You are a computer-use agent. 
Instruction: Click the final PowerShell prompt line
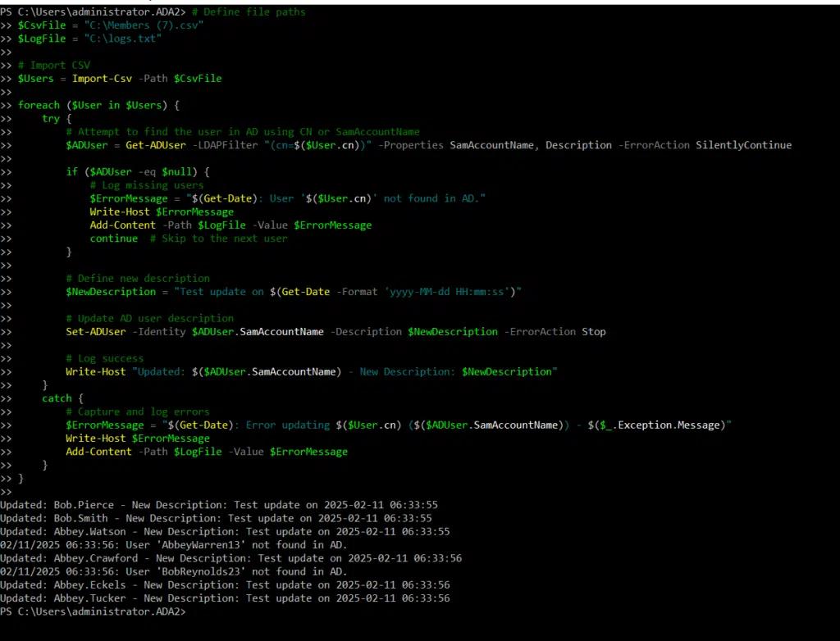click(x=94, y=611)
